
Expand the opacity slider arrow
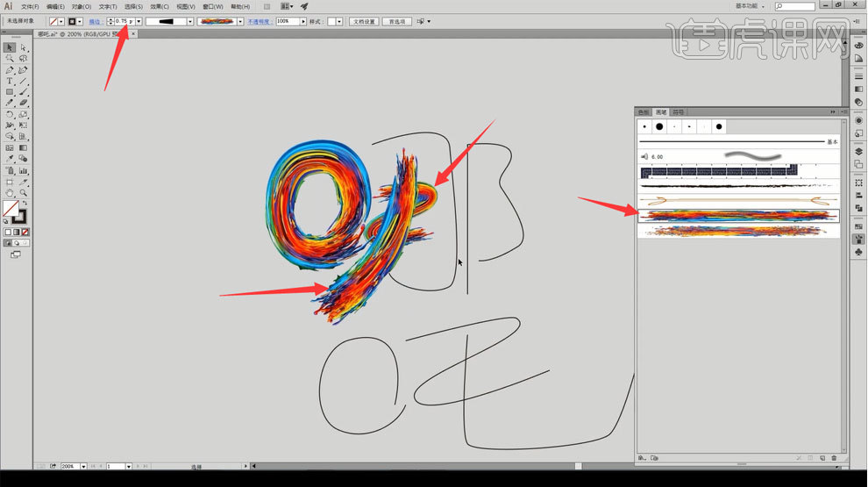[303, 22]
